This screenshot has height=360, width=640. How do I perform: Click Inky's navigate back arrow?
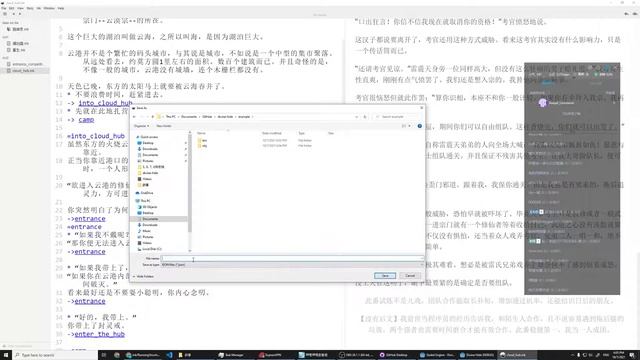point(13,14)
